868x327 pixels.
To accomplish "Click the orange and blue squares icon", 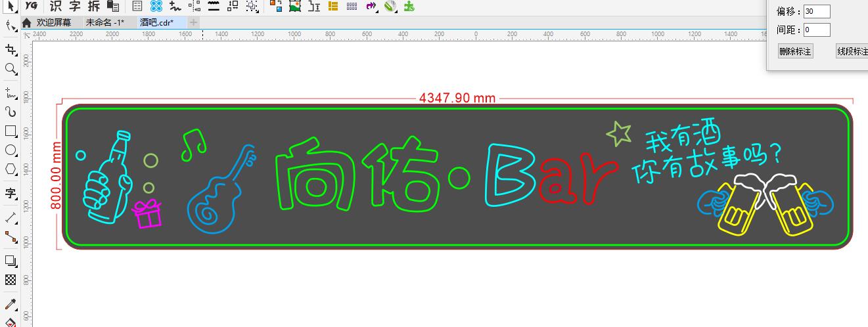I will pyautogui.click(x=277, y=7).
